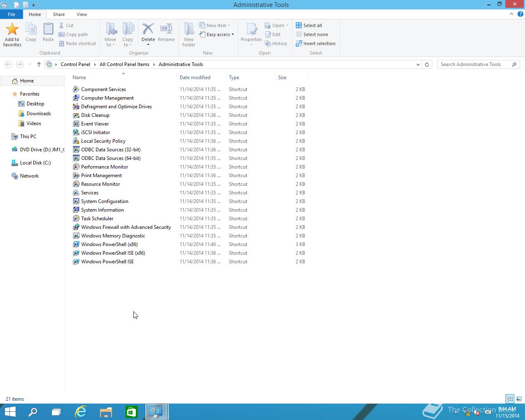
Task: Click the Cut scissors button
Action: pyautogui.click(x=66, y=25)
